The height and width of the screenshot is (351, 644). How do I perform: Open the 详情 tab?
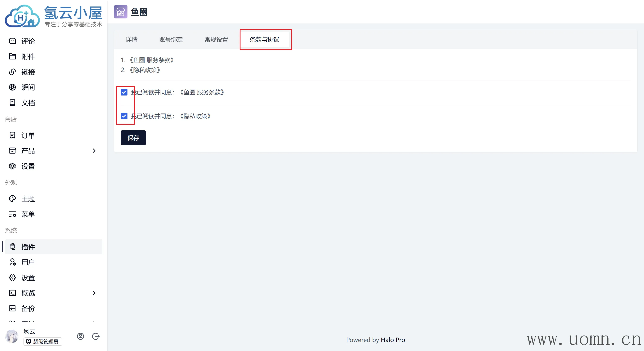tap(131, 39)
